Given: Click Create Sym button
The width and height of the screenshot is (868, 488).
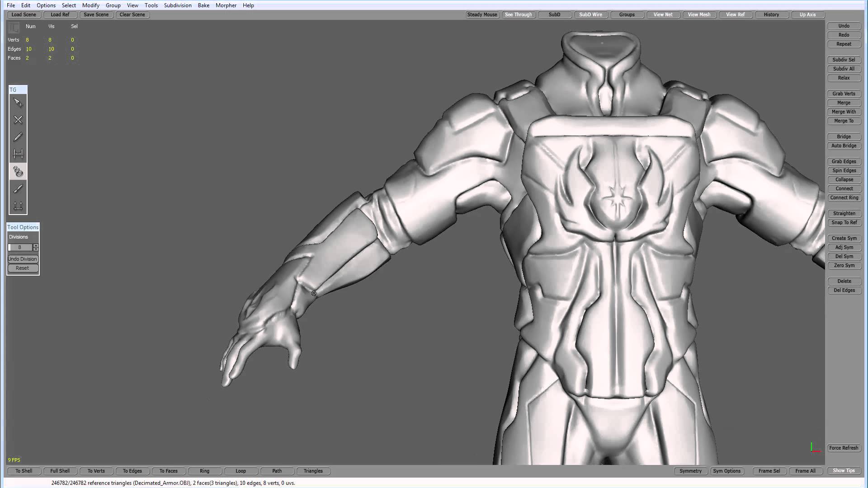Looking at the screenshot, I should (844, 238).
